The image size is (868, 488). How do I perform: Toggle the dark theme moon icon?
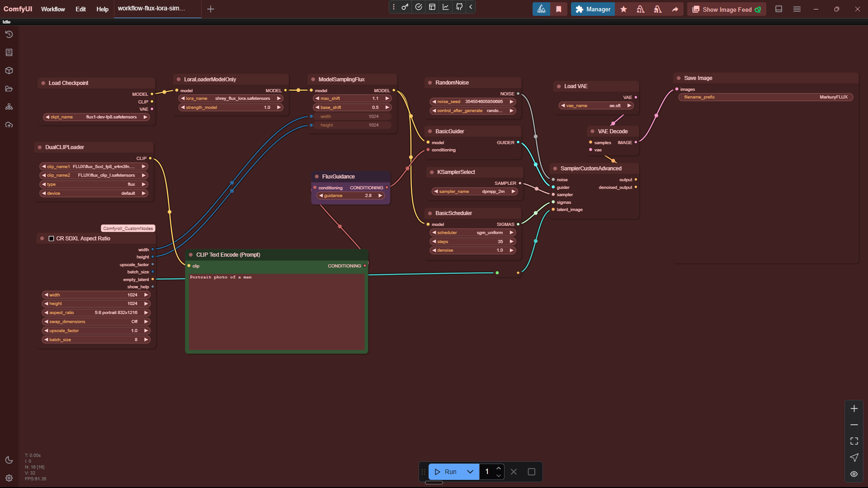tap(9, 460)
